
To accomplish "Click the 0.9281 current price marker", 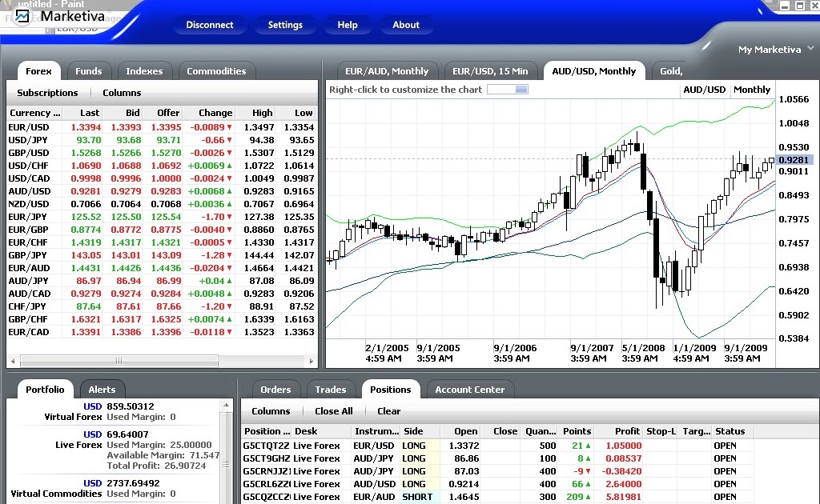I will coord(794,160).
